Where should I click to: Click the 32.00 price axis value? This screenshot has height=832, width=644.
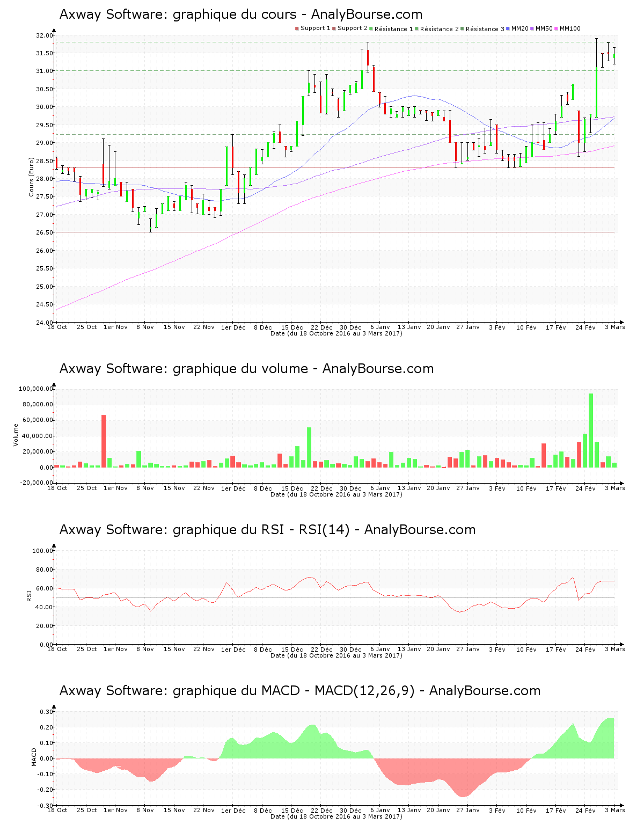coord(44,35)
